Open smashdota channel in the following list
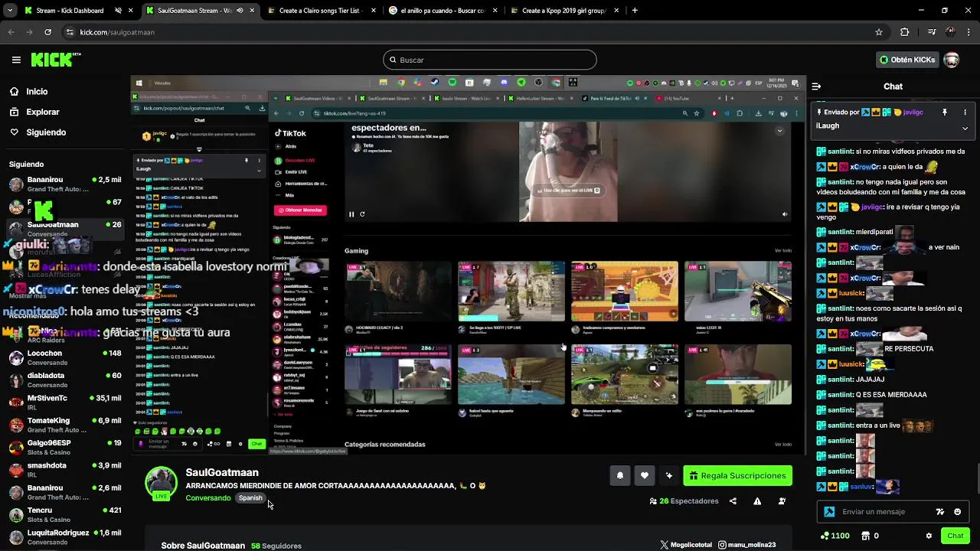The width and height of the screenshot is (980, 551). point(64,470)
